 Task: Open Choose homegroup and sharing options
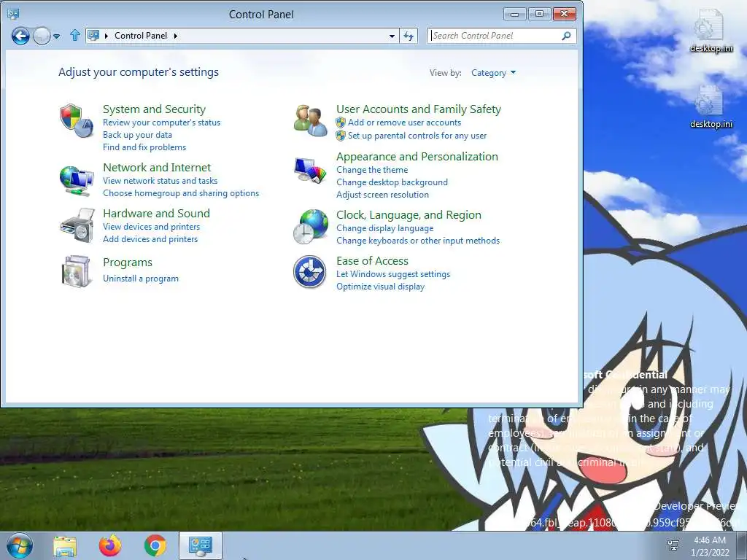pos(181,193)
